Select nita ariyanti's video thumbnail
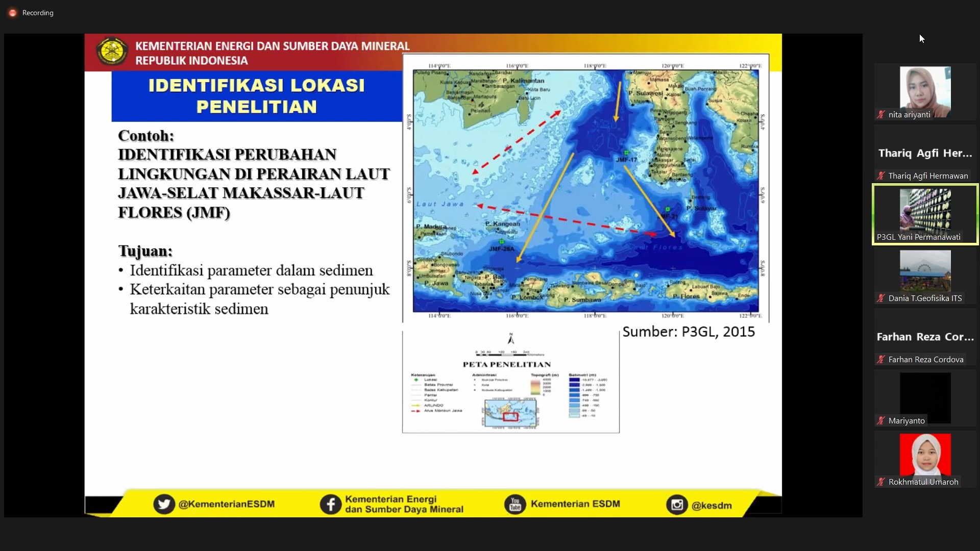Viewport: 980px width, 551px height. (x=925, y=91)
